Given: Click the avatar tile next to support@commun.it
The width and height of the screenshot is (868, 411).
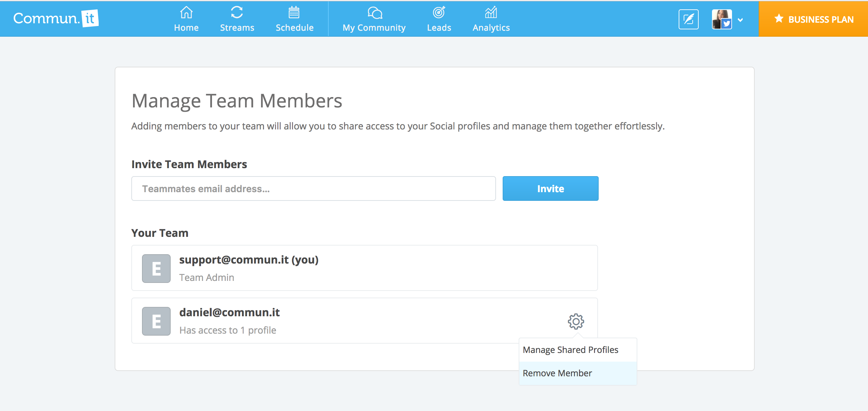Looking at the screenshot, I should pos(156,268).
